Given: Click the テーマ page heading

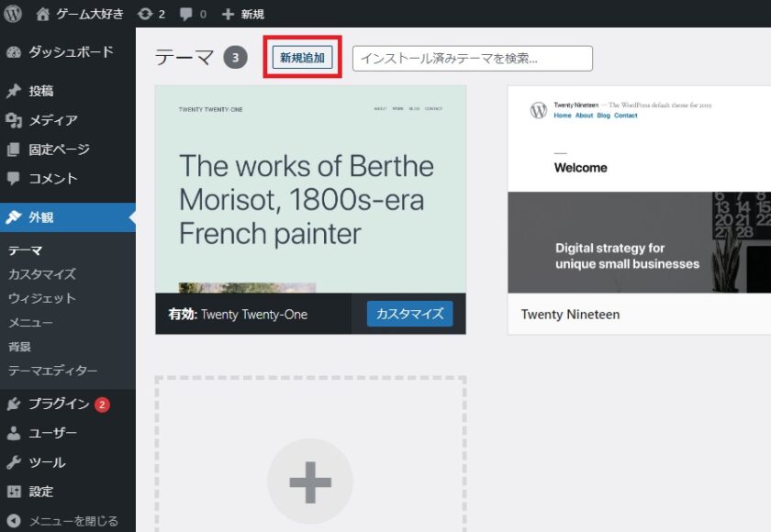Looking at the screenshot, I should (x=184, y=58).
